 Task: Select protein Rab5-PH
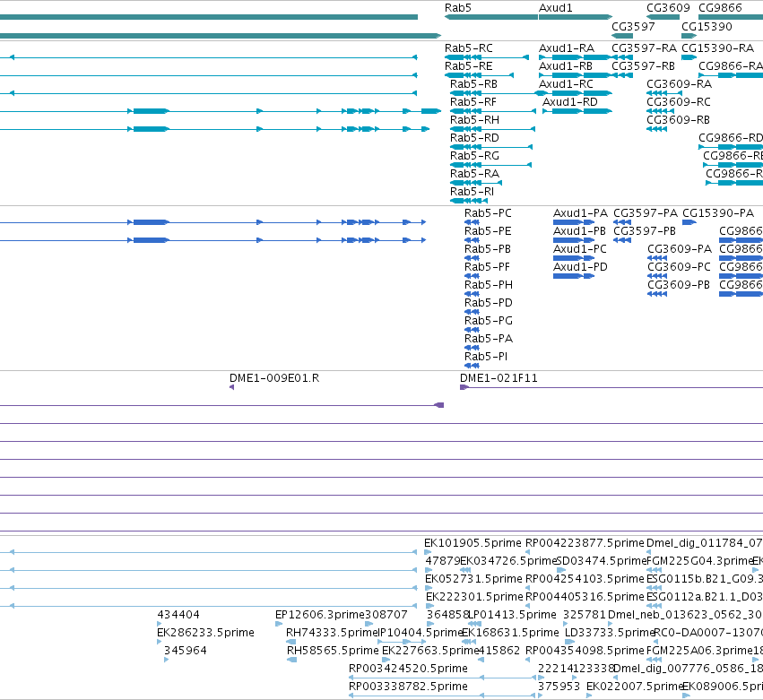click(x=489, y=286)
